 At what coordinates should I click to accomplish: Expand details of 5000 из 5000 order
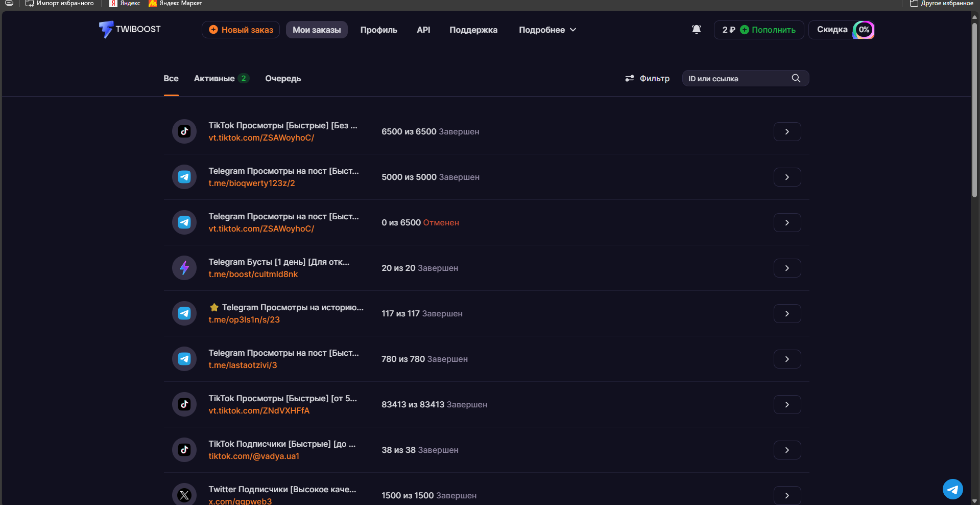coord(787,177)
